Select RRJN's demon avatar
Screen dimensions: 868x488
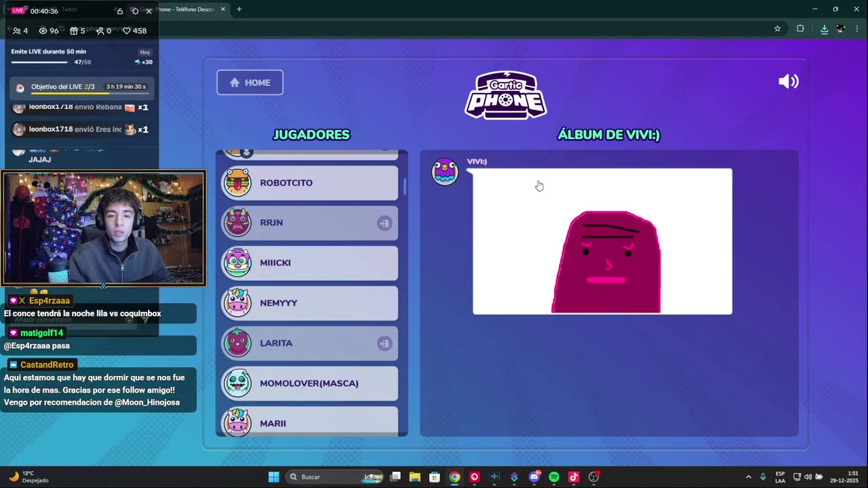(x=237, y=223)
